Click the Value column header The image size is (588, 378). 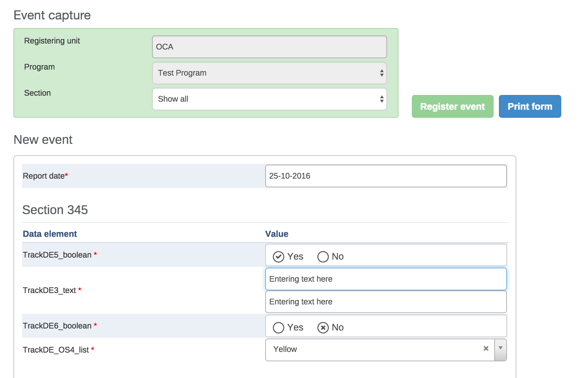[x=277, y=234]
